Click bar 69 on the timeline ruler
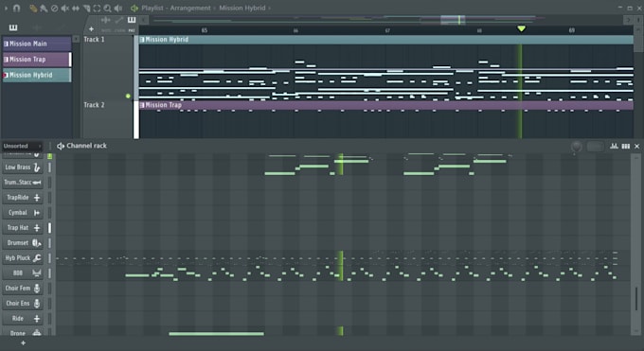The height and width of the screenshot is (351, 644). pyautogui.click(x=572, y=30)
